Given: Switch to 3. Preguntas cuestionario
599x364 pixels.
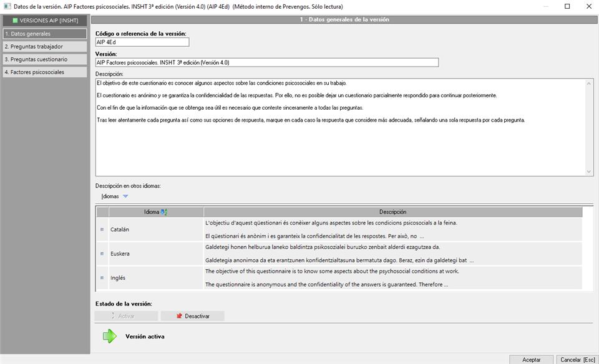Looking at the screenshot, I should (45, 59).
